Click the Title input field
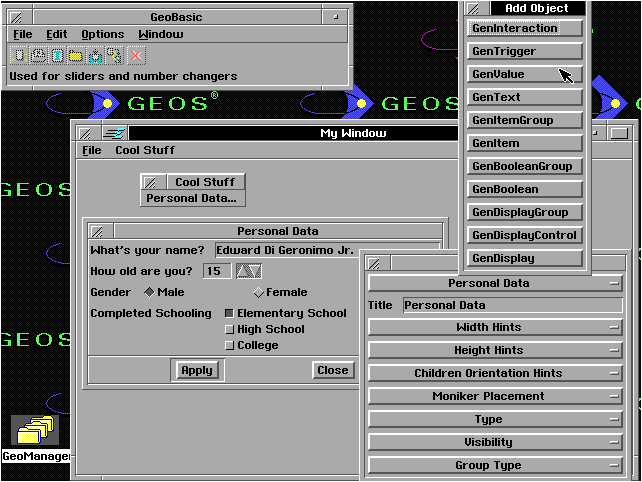 (x=511, y=305)
